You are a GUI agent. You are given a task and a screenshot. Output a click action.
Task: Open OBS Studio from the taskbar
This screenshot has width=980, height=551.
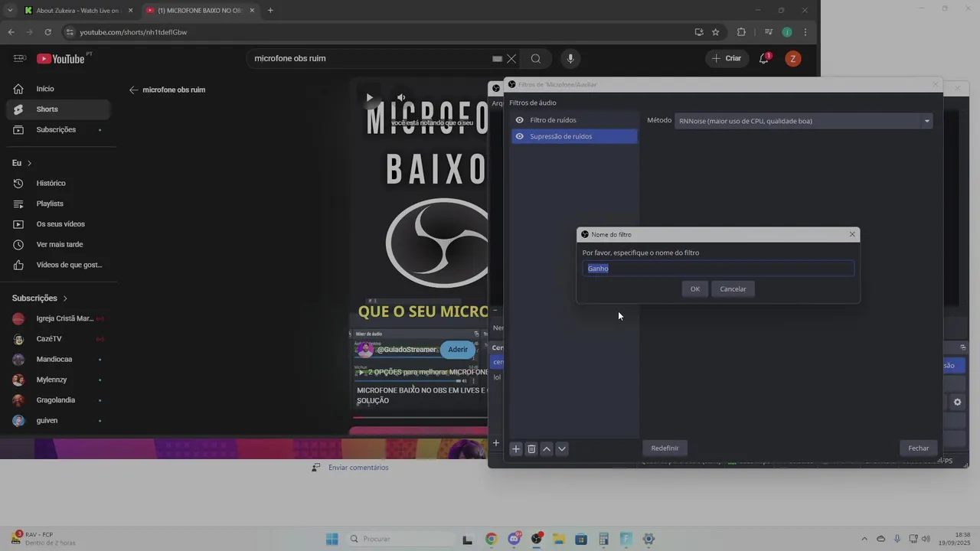point(537,539)
